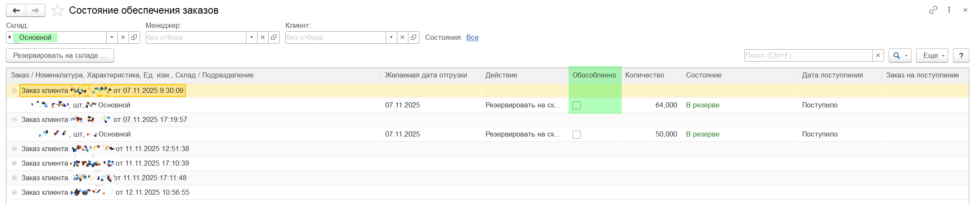Open the search magnifier dropdown menu
The height and width of the screenshot is (205, 980).
899,56
